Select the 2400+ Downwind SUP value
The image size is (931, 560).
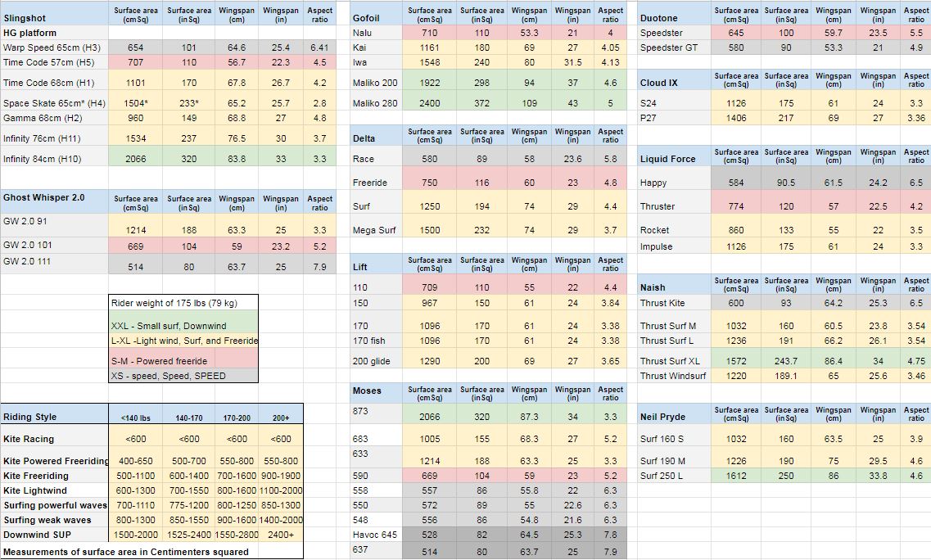[x=281, y=535]
